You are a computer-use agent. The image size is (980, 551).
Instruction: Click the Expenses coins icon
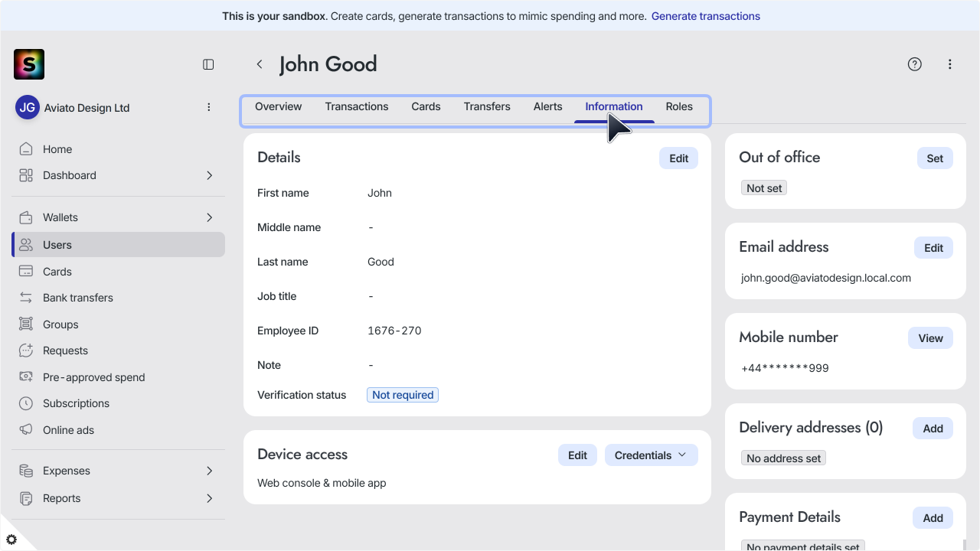[26, 471]
